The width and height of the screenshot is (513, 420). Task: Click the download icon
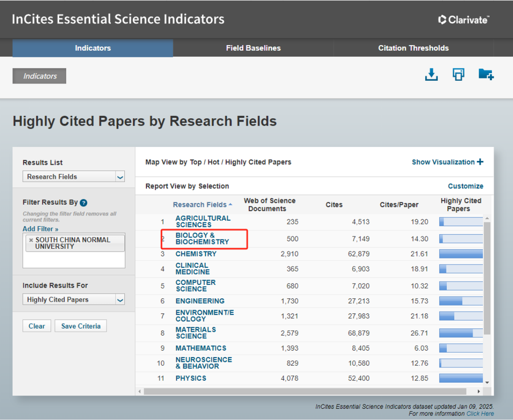click(x=431, y=75)
